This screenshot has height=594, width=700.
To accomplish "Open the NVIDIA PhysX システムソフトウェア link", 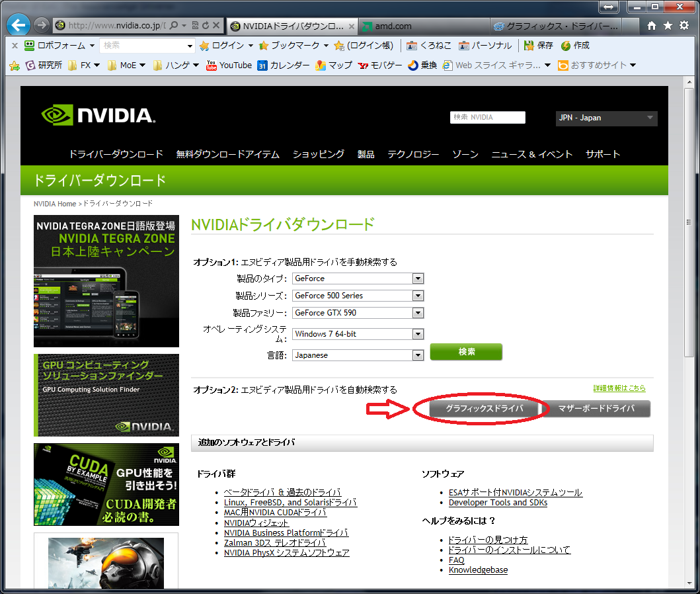I will pyautogui.click(x=286, y=552).
